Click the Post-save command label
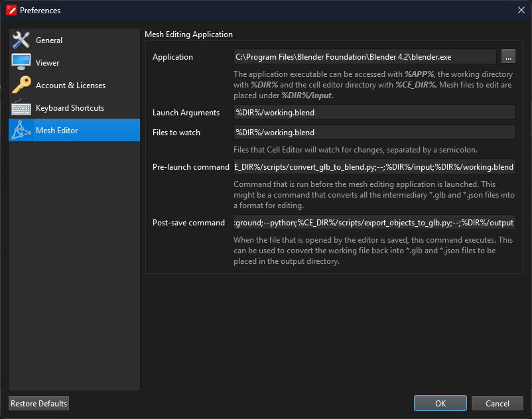This screenshot has height=419, width=532. [188, 222]
